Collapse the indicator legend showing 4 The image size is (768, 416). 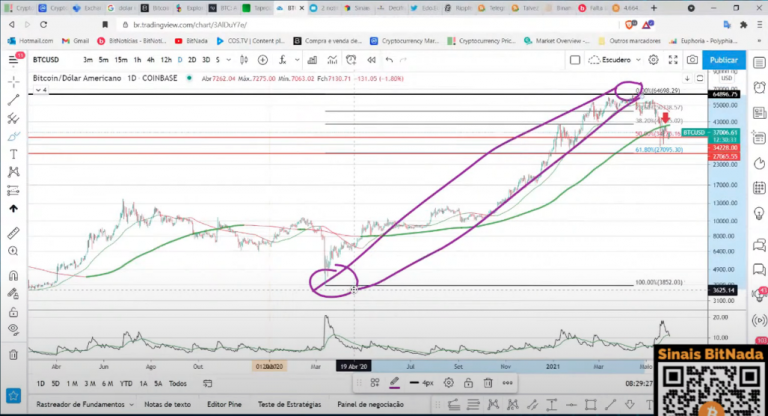coord(41,90)
